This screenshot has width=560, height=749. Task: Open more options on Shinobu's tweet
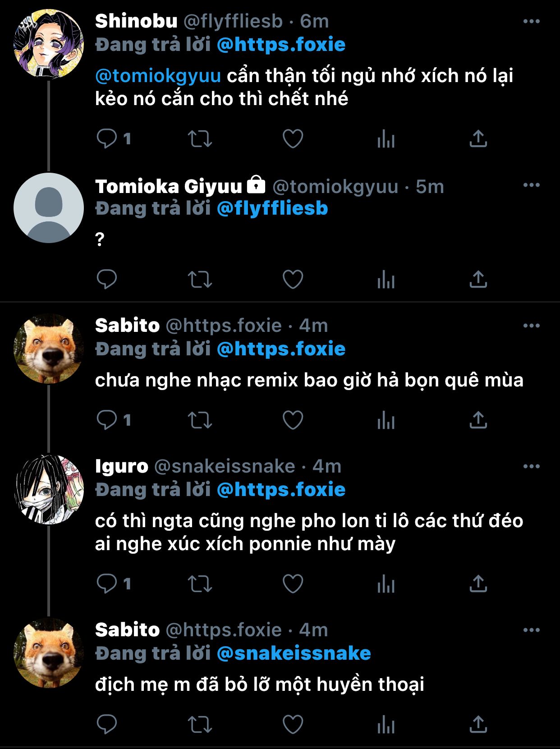coord(531,21)
